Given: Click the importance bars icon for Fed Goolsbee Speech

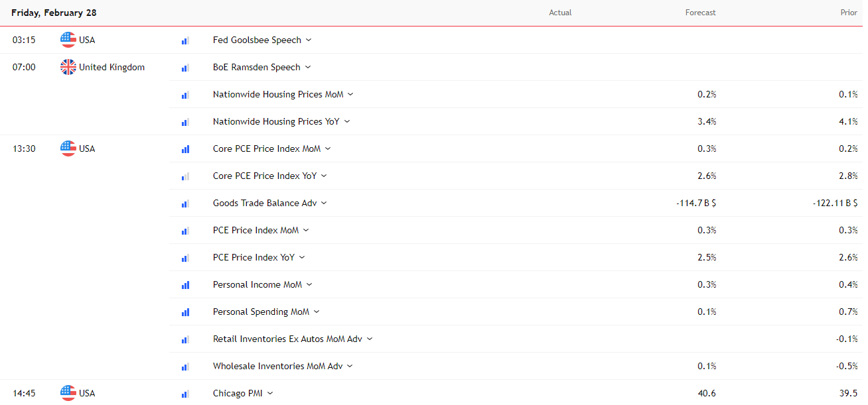Looking at the screenshot, I should [185, 40].
